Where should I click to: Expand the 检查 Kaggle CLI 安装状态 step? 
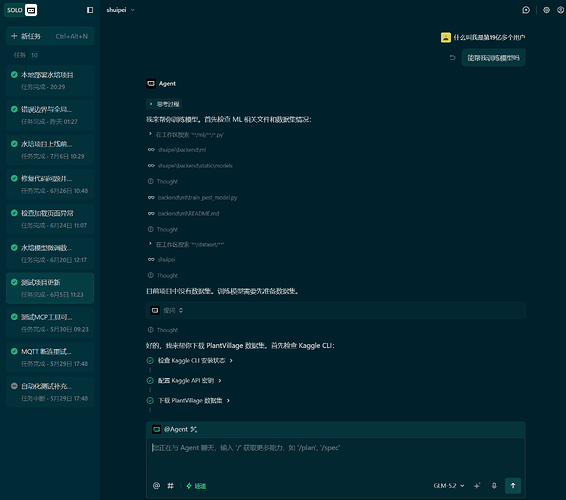195,360
